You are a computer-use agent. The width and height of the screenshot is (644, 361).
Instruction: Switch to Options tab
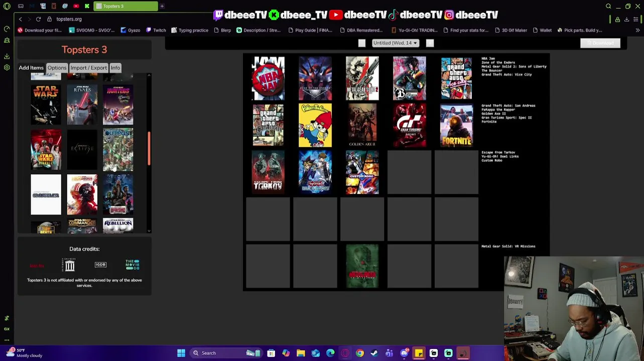click(x=57, y=68)
